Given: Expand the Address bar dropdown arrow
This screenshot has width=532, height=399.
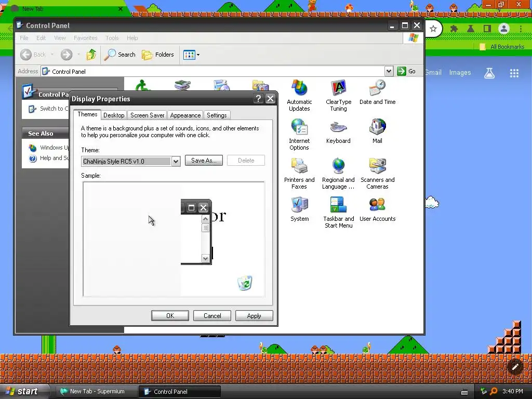Looking at the screenshot, I should pyautogui.click(x=389, y=71).
